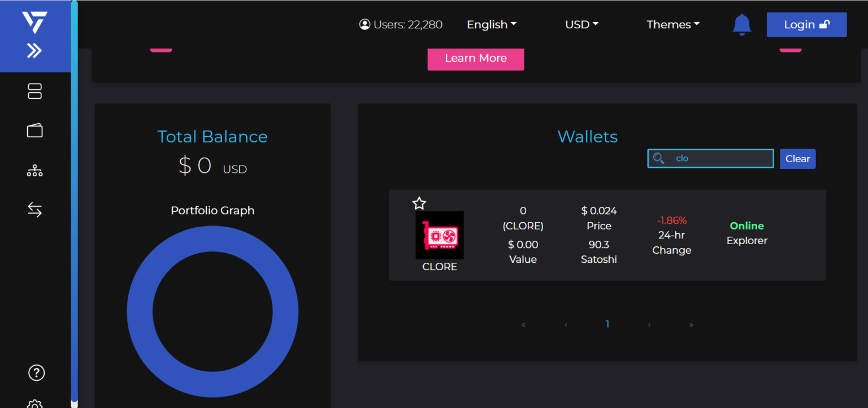Open the USD currency dropdown
This screenshot has height=408, width=868.
tap(581, 24)
